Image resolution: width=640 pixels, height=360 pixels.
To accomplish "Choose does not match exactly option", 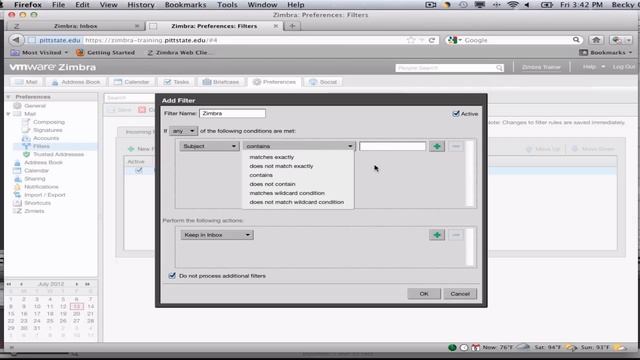I will (x=281, y=166).
